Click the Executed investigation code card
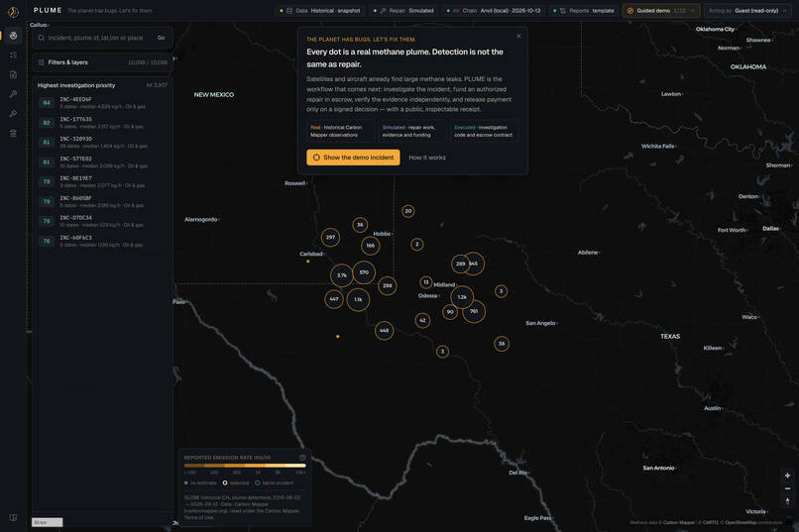This screenshot has height=532, width=799. pos(484,132)
